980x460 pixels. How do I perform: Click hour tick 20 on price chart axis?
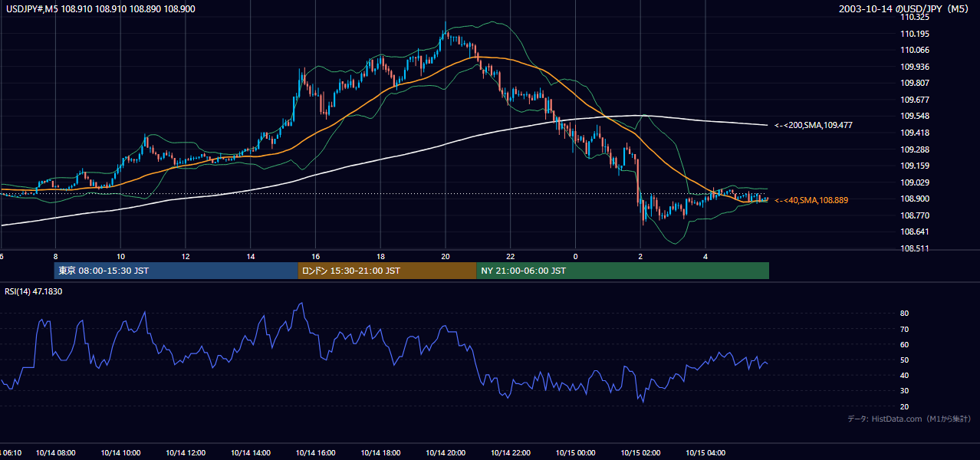(x=446, y=257)
